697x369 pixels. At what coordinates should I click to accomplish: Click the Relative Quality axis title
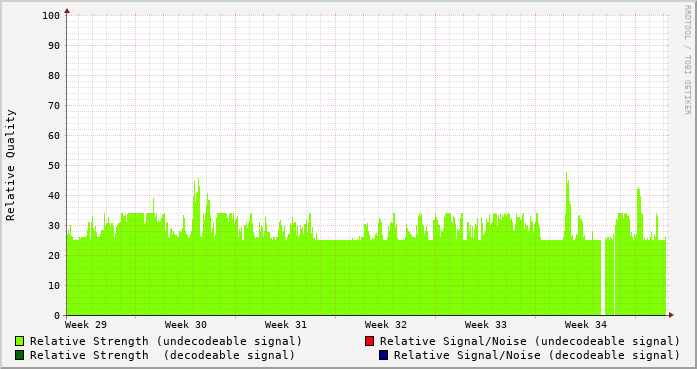click(10, 165)
